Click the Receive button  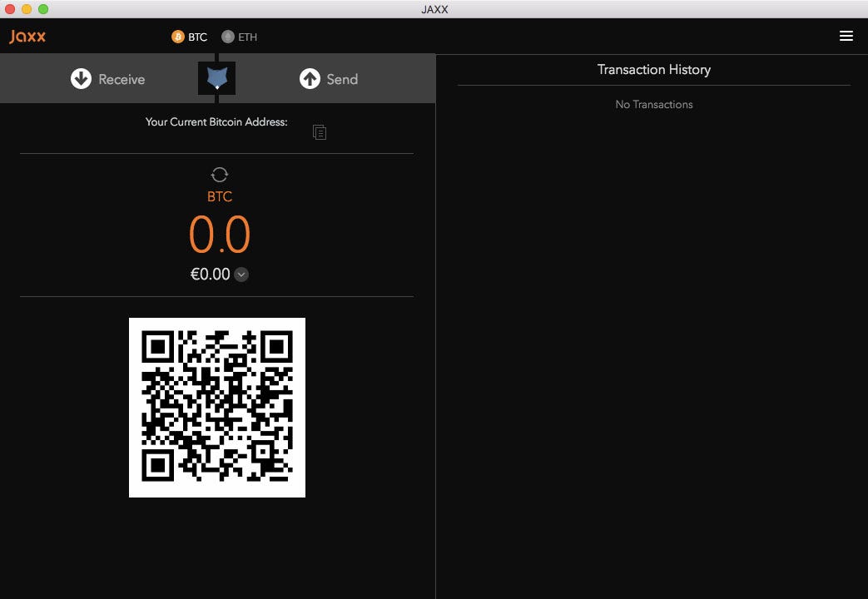[108, 78]
